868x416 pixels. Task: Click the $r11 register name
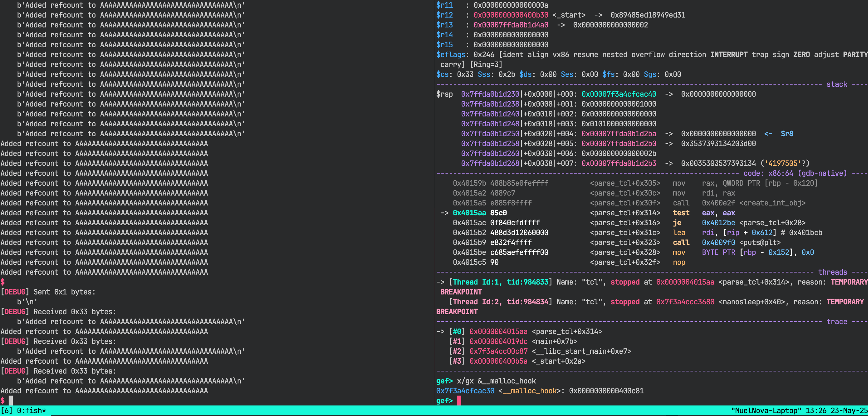[x=445, y=5]
